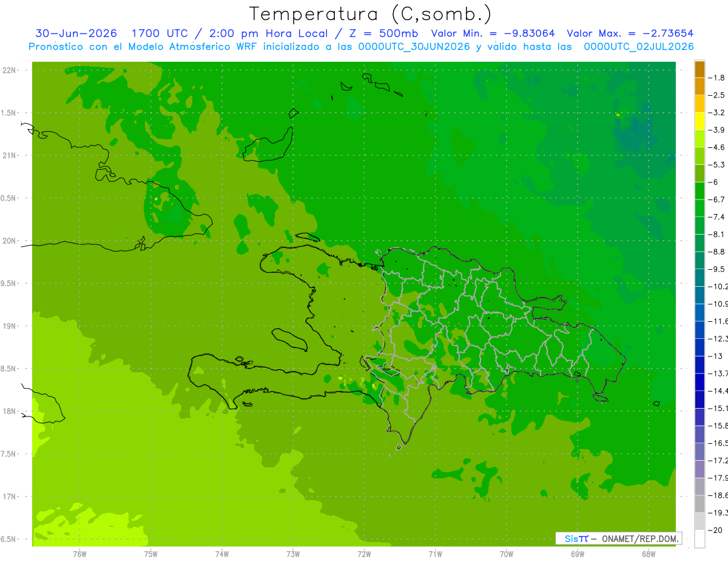
Task: Click the "-10.2" legend value
Action: [x=718, y=286]
